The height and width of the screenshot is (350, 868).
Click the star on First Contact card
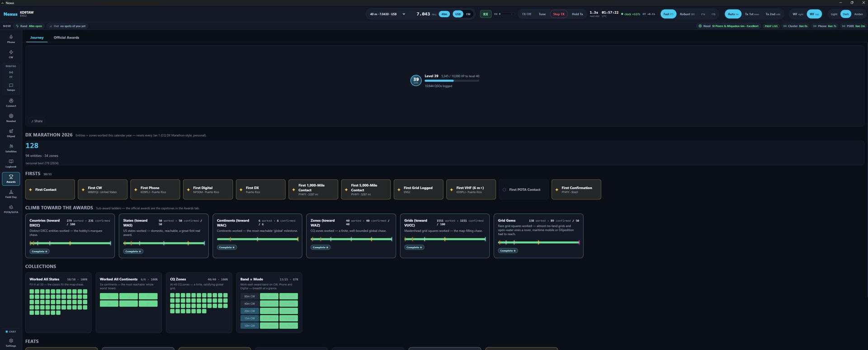(30, 189)
